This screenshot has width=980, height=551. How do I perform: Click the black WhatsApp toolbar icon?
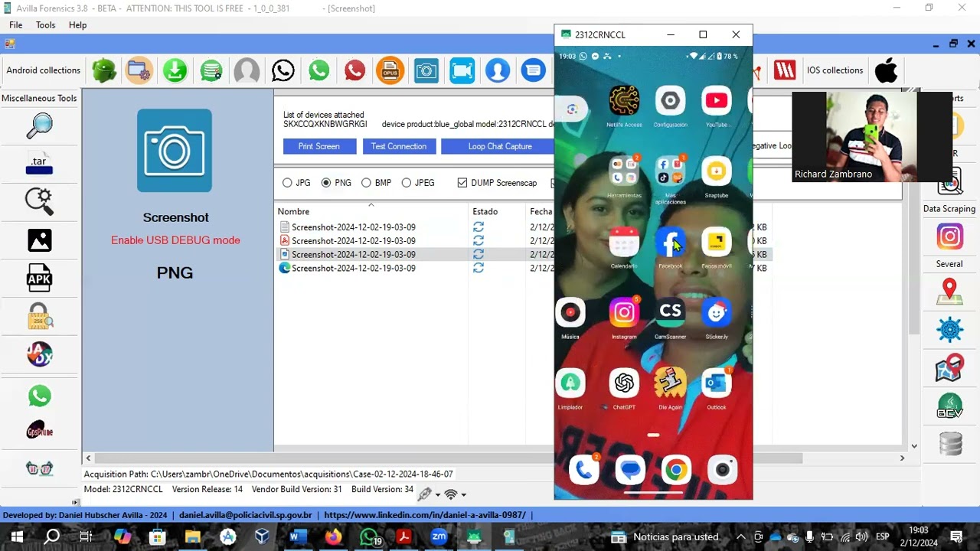tap(283, 70)
